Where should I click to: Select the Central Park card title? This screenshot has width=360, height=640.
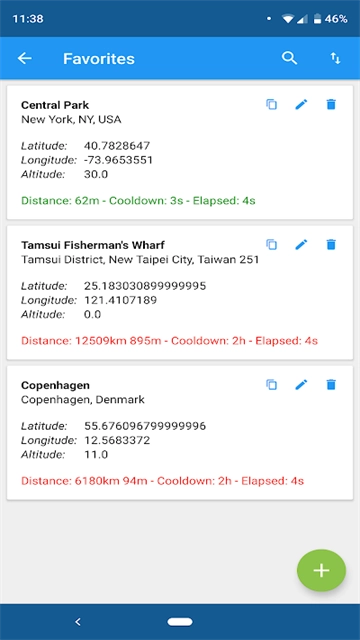click(x=55, y=105)
